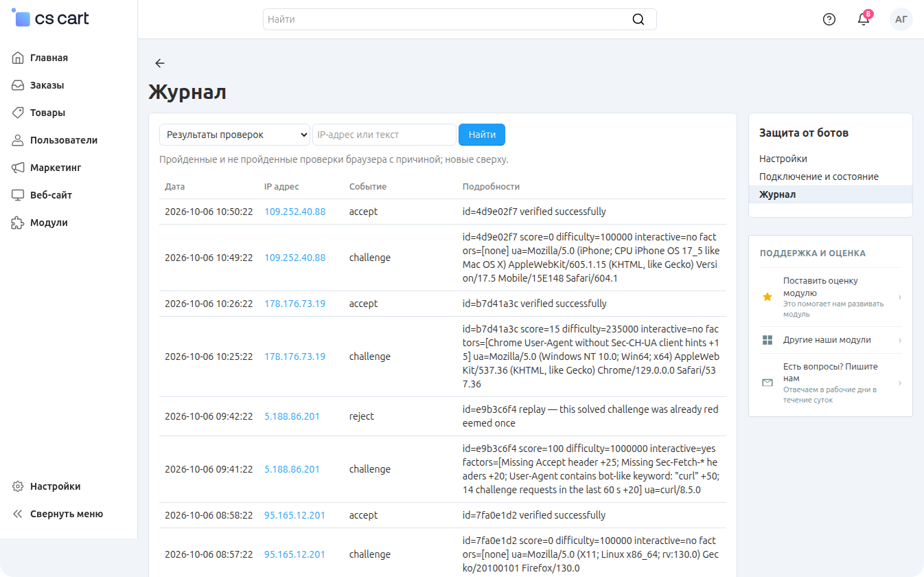Click the monitor icon beside Веб-сайт

click(18, 195)
